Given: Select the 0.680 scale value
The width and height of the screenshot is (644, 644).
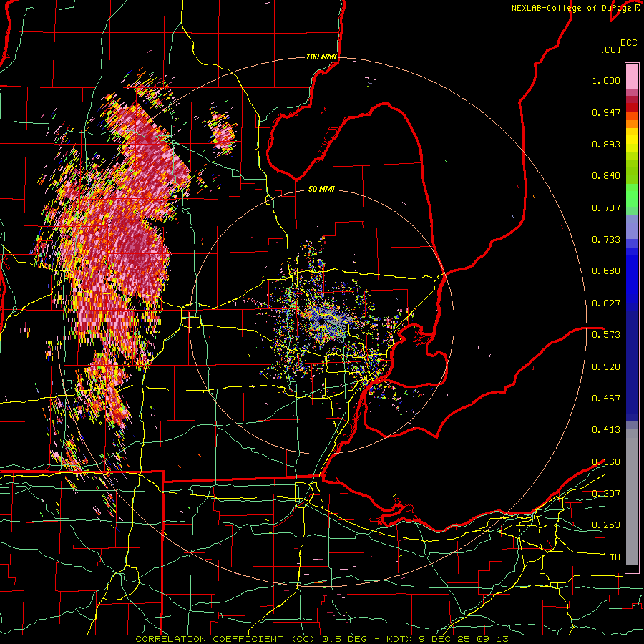Looking at the screenshot, I should (606, 271).
